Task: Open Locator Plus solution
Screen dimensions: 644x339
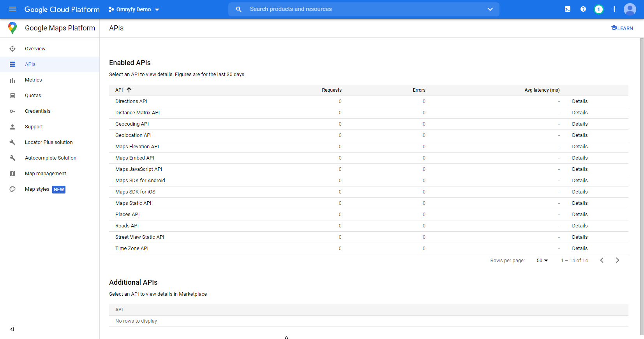Action: (x=49, y=142)
